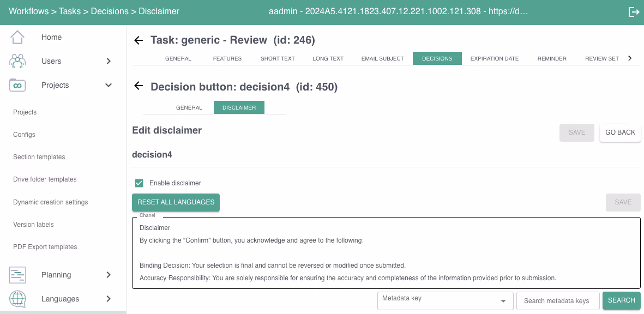Click the Projects folder icon
This screenshot has height=314, width=644.
(17, 85)
